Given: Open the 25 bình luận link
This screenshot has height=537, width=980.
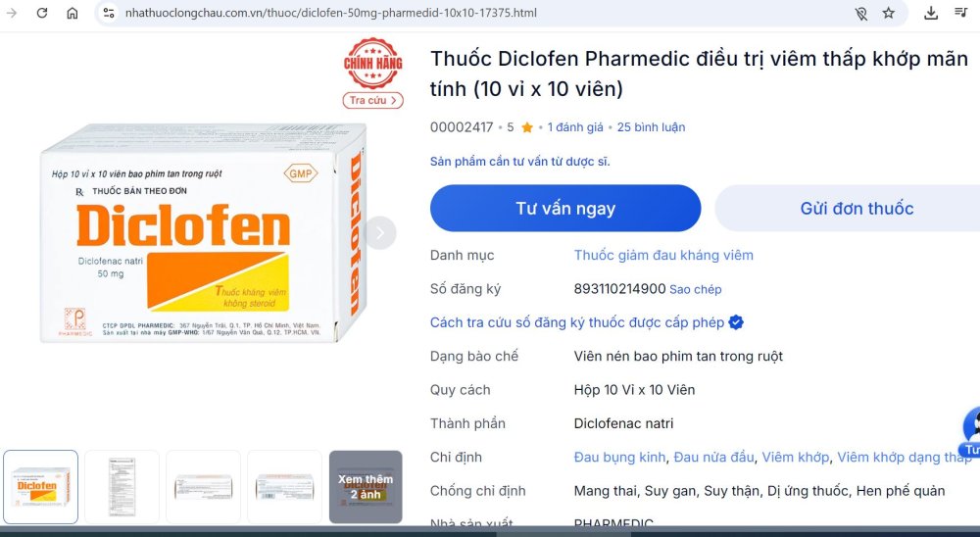Looking at the screenshot, I should coord(652,127).
